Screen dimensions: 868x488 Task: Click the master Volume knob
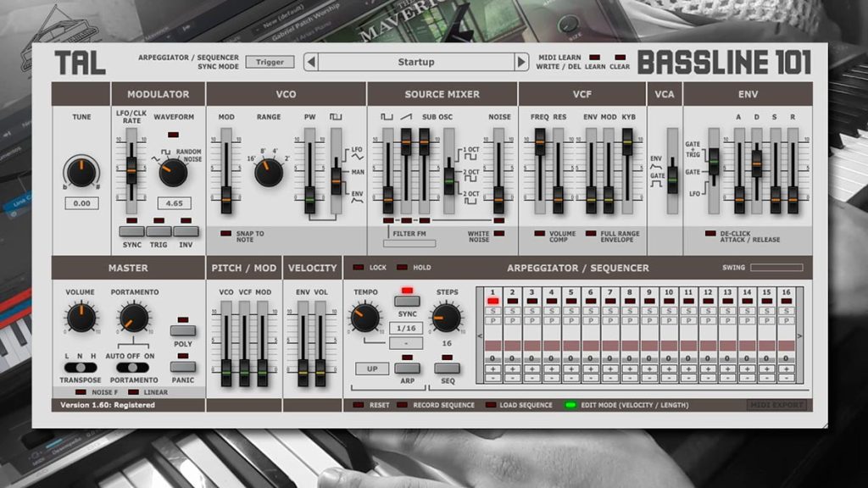pyautogui.click(x=81, y=318)
